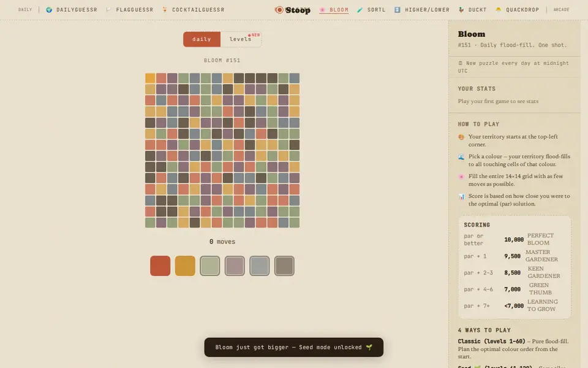The image size is (588, 368).
Task: Click the calendar icon beside New puzzle notice
Action: pyautogui.click(x=461, y=63)
